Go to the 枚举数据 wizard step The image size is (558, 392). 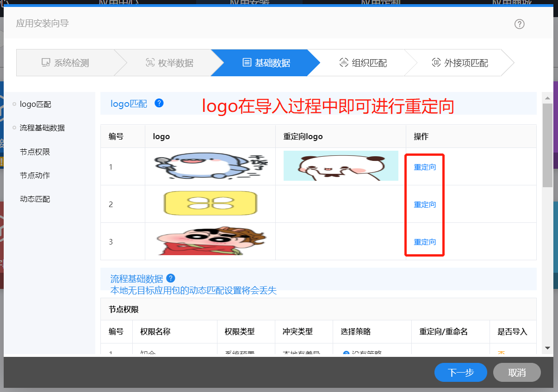coord(169,62)
